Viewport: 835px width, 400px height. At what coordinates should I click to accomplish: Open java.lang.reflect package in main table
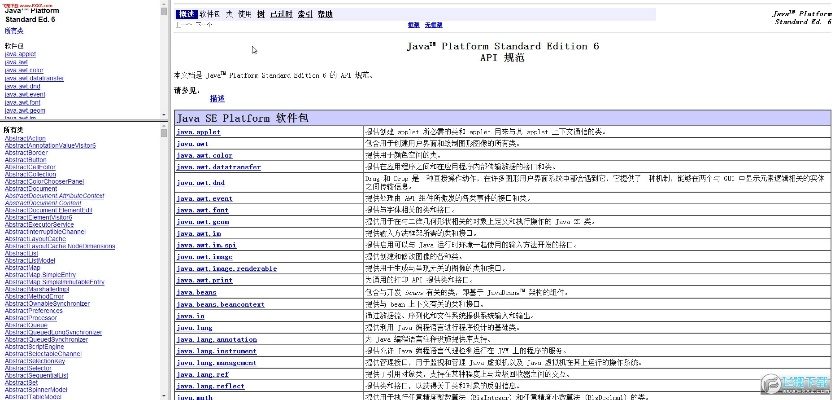click(x=210, y=387)
